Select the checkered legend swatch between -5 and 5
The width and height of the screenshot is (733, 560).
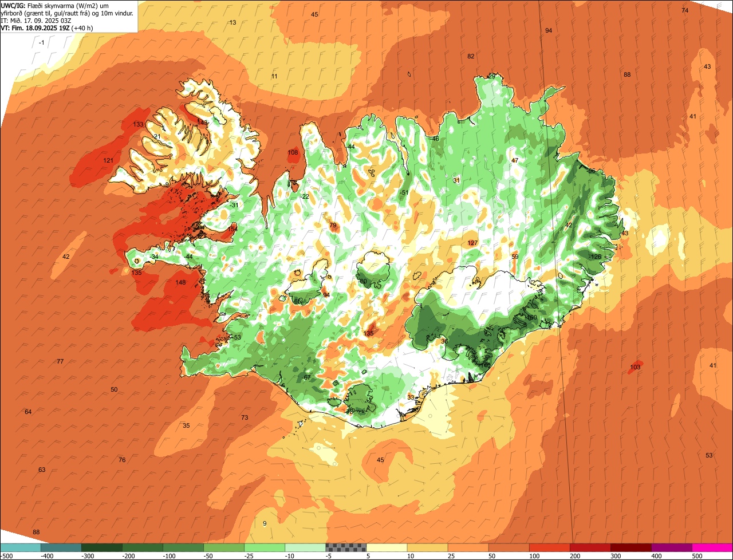click(346, 547)
